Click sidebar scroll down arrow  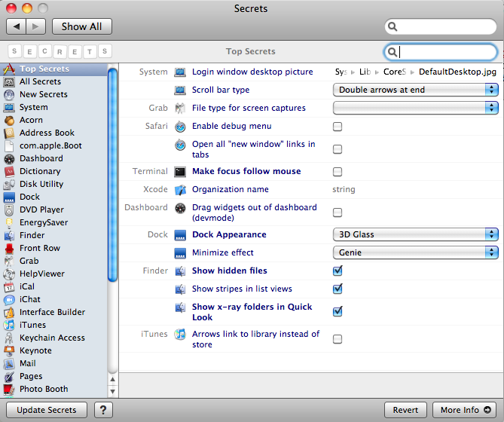coord(112,391)
